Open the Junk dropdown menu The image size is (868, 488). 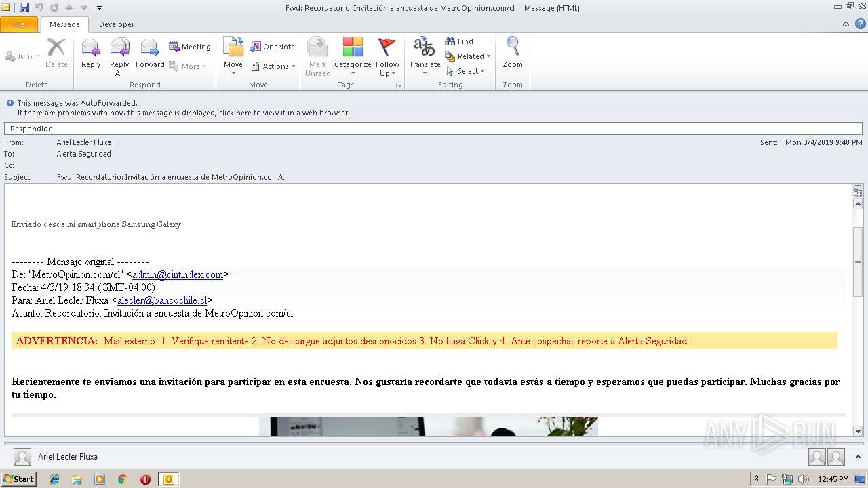click(23, 56)
